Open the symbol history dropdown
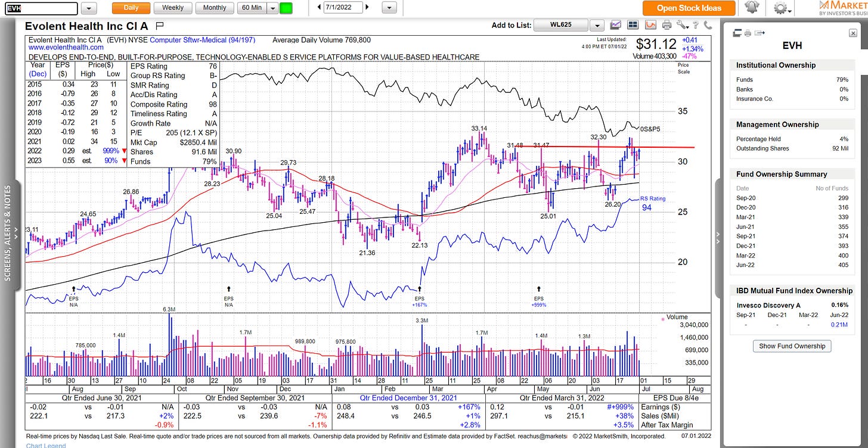868x448 pixels. pos(89,8)
